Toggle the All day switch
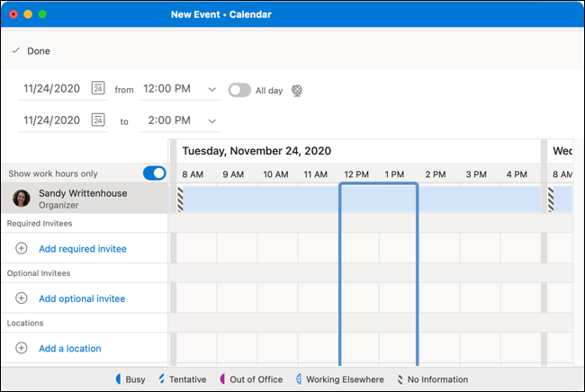 [238, 90]
